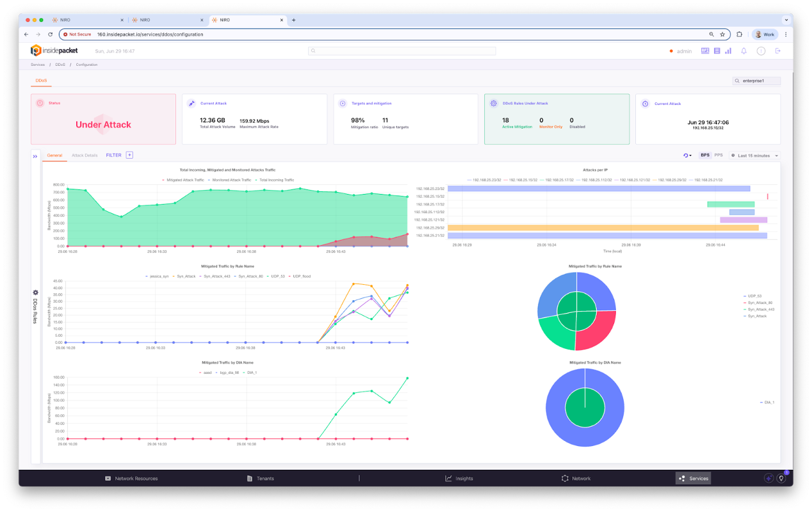Switch to the Attack Details tab
Screen dimensions: 812x512
tap(85, 155)
